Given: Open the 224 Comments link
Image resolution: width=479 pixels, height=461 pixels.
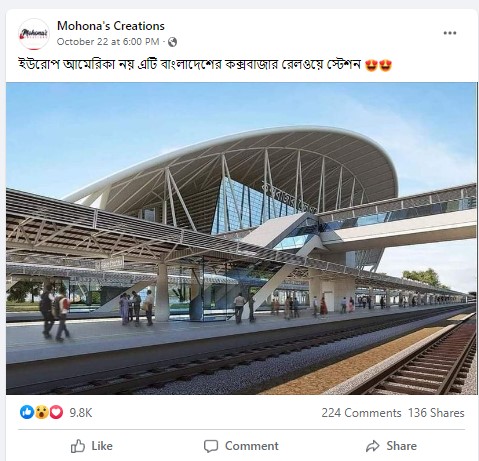Looking at the screenshot, I should (x=361, y=413).
